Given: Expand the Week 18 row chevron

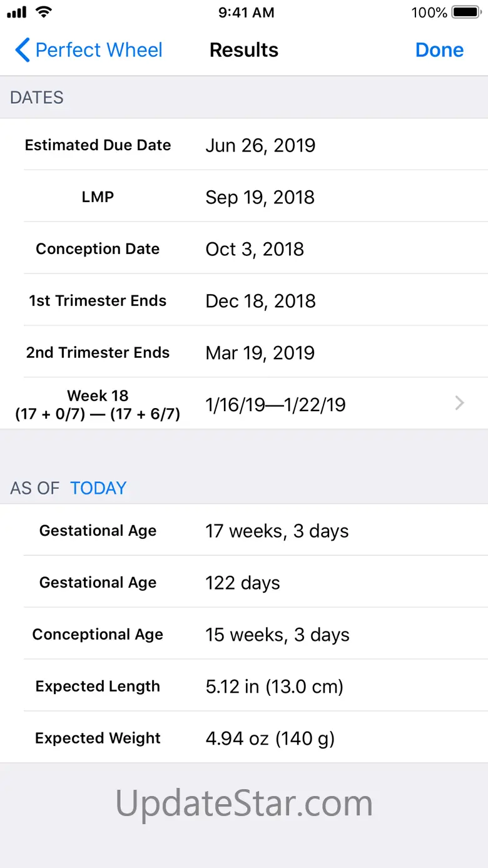Looking at the screenshot, I should coord(459,403).
